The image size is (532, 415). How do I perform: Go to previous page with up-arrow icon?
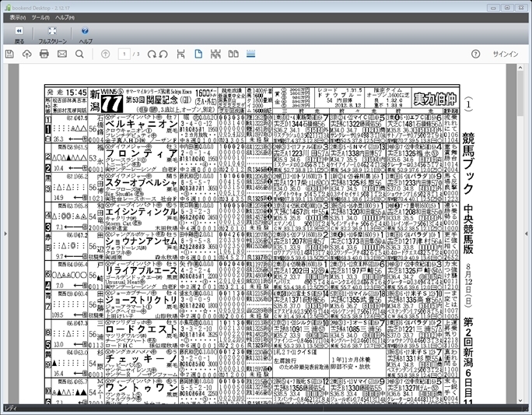106,54
